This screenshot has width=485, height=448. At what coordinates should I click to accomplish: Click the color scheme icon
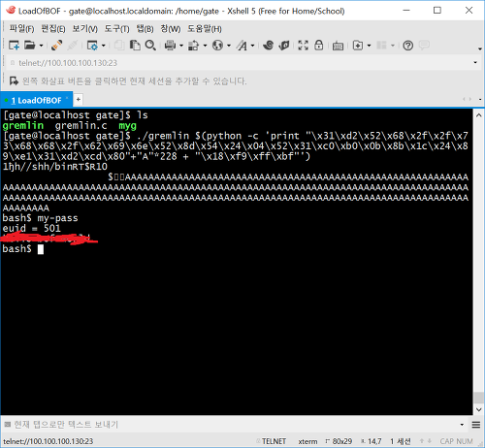coord(194,46)
